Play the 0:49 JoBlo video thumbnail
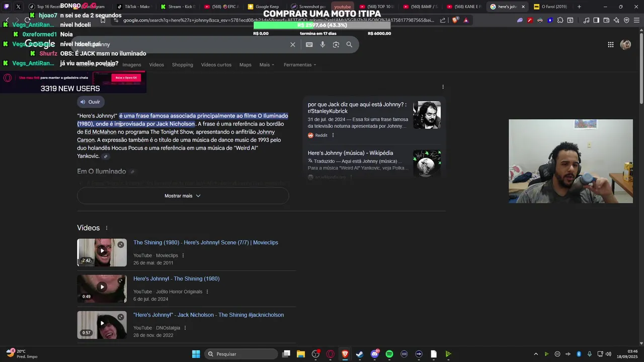The width and height of the screenshot is (644, 362). 102,289
